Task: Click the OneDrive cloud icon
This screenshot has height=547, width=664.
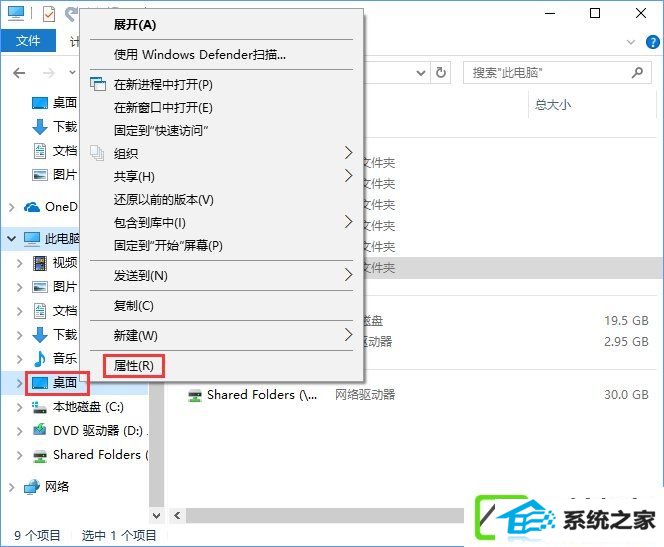Action: (x=32, y=207)
